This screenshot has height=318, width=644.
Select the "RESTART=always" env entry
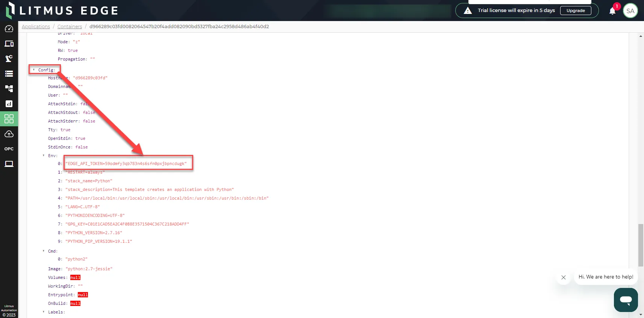85,173
